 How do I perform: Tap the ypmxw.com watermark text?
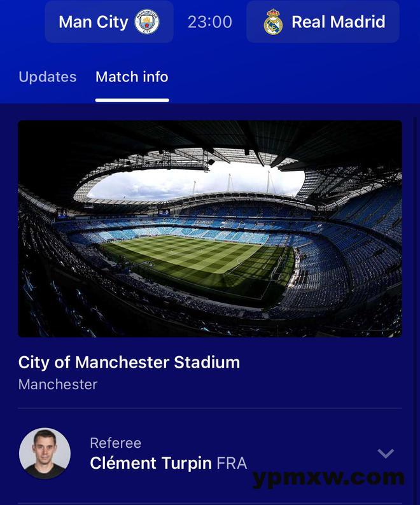point(328,478)
